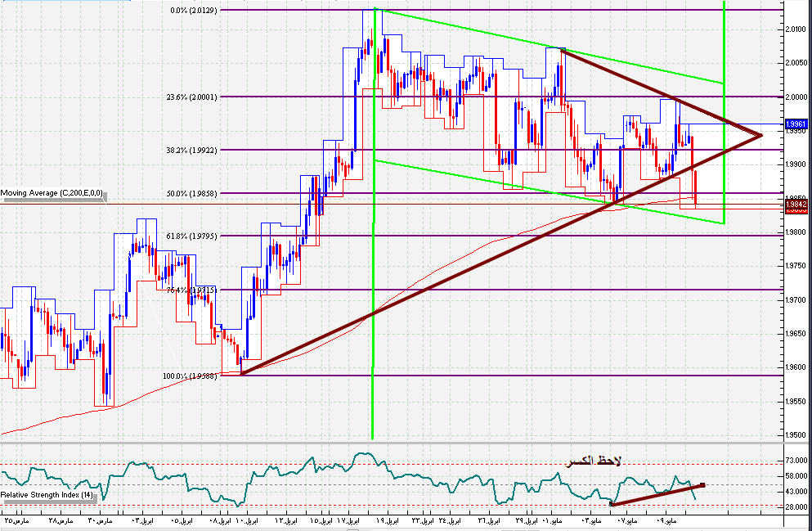Click the '٢٥ مارس' date label
Viewport: 812px width, 531px height.
point(18,520)
